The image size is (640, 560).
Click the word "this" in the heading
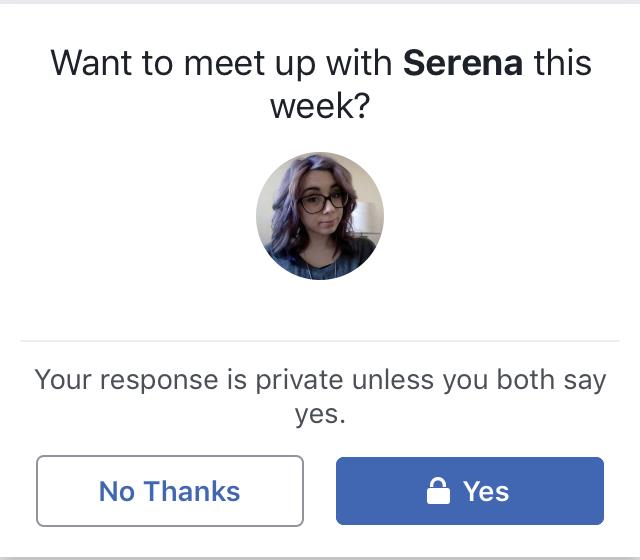tap(562, 64)
